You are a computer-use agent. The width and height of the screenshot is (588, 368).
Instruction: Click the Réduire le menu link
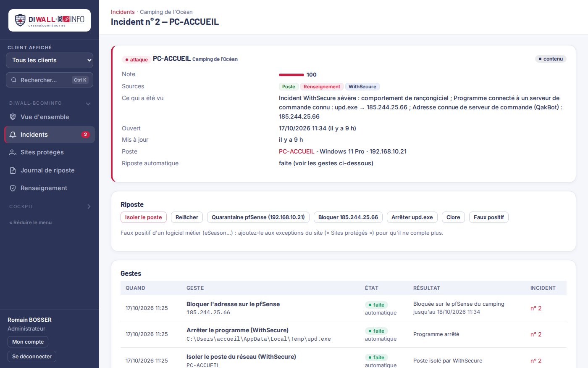(31, 222)
